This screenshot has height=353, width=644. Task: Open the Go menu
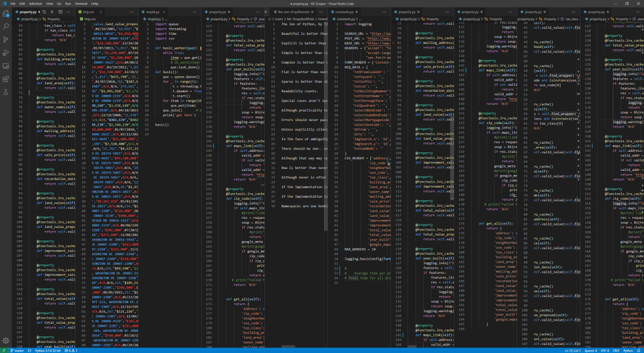(x=58, y=3)
